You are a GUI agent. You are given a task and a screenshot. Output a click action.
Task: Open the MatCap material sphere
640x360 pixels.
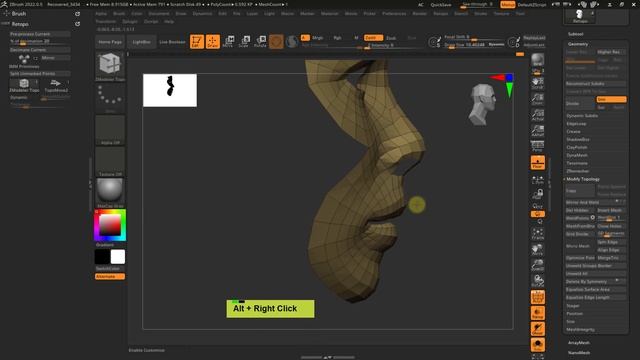pyautogui.click(x=110, y=193)
